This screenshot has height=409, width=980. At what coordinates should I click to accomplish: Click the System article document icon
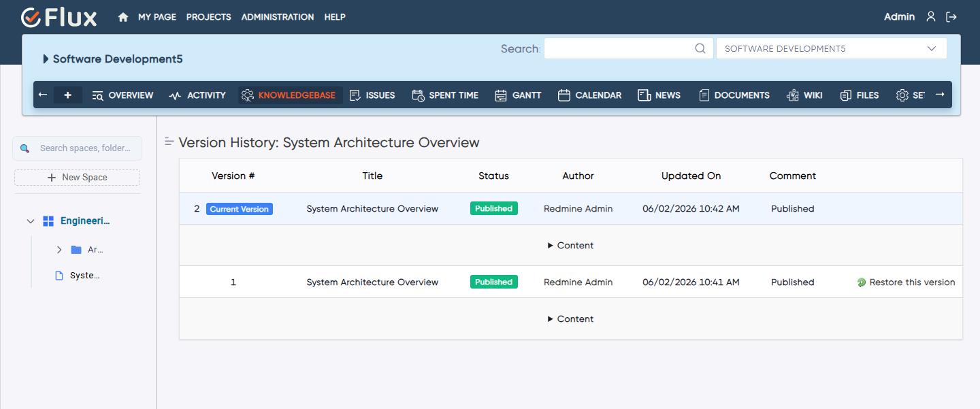pyautogui.click(x=59, y=276)
